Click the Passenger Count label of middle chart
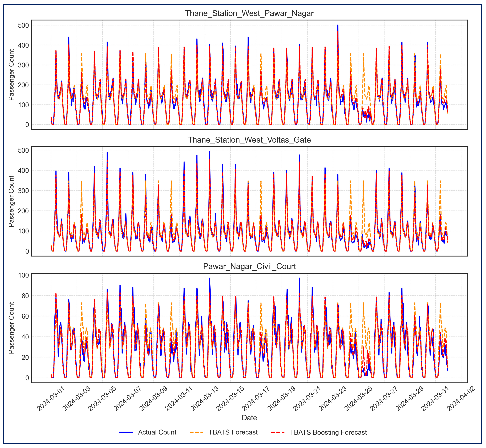Image resolution: width=486 pixels, height=448 pixels. click(x=11, y=201)
